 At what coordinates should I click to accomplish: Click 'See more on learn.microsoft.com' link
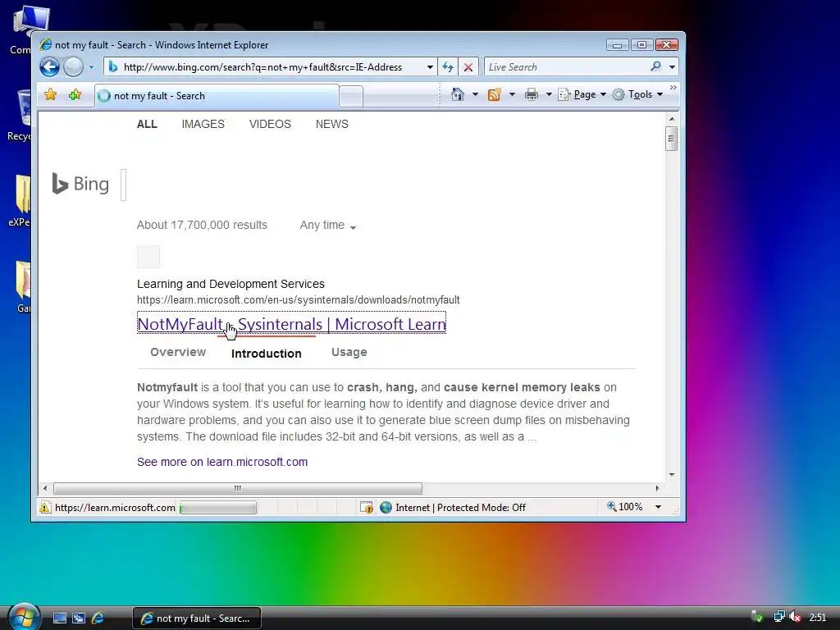tap(222, 462)
